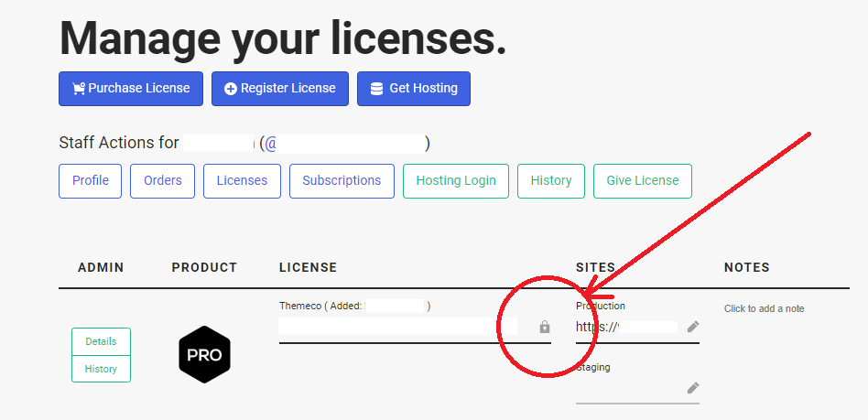
Task: Open the Register License button
Action: [280, 89]
